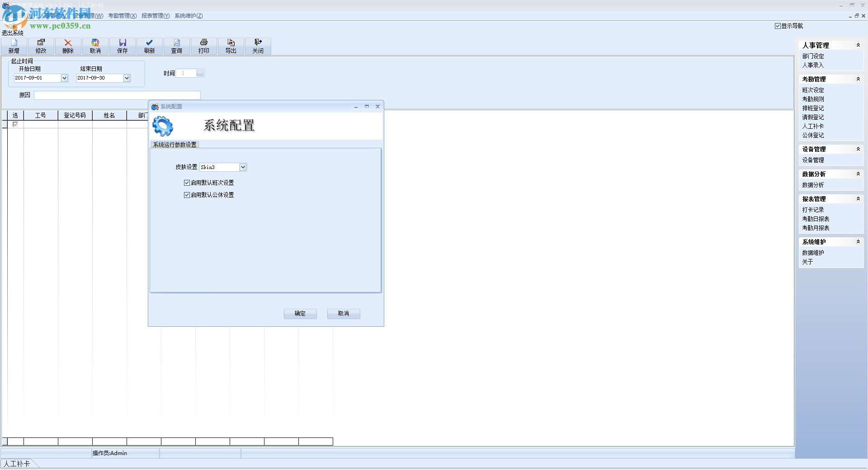Collapse the 考勤管理 sidebar section

click(x=858, y=79)
